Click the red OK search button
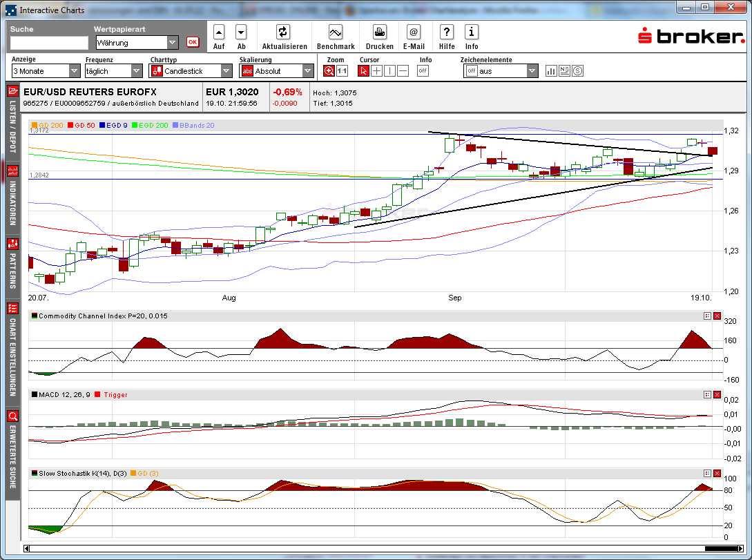This screenshot has width=752, height=560. pos(193,42)
